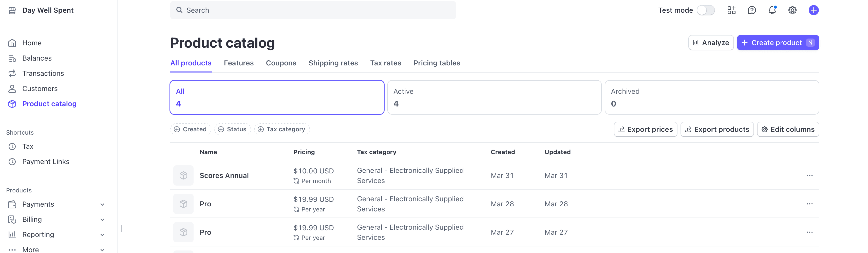Click the settings gear icon
The height and width of the screenshot is (253, 868).
792,10
